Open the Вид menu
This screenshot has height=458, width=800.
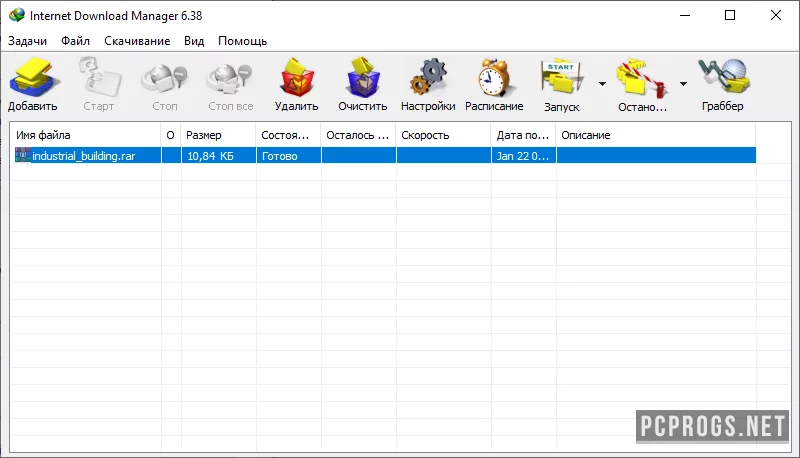(x=194, y=41)
